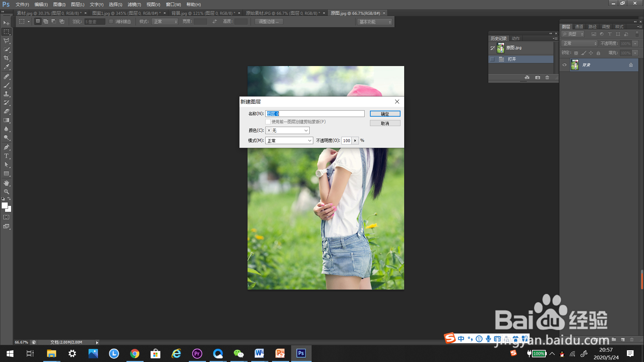The width and height of the screenshot is (644, 362).
Task: Expand the 基本功能 workspace dropdown
Action: [375, 22]
